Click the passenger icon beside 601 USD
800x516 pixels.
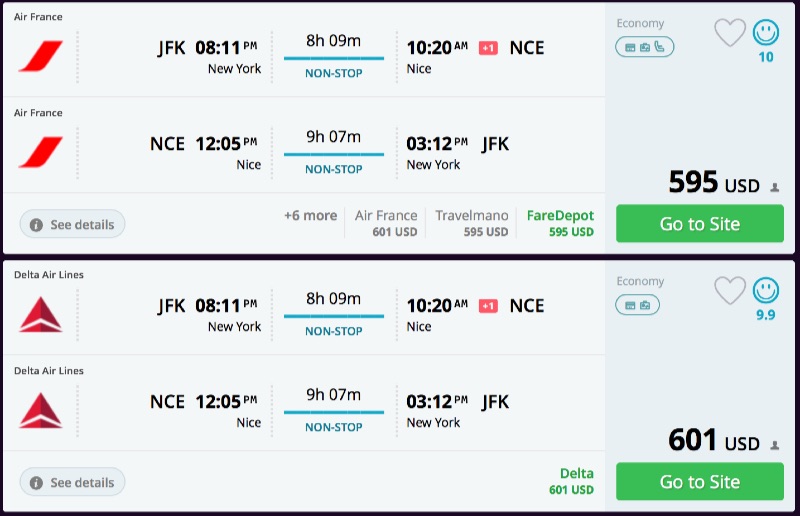click(x=775, y=445)
